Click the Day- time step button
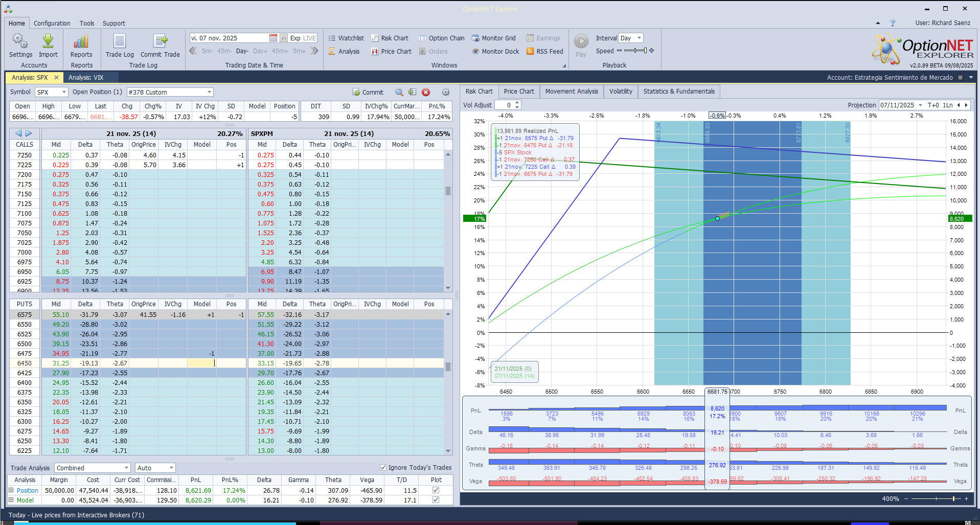 point(242,51)
